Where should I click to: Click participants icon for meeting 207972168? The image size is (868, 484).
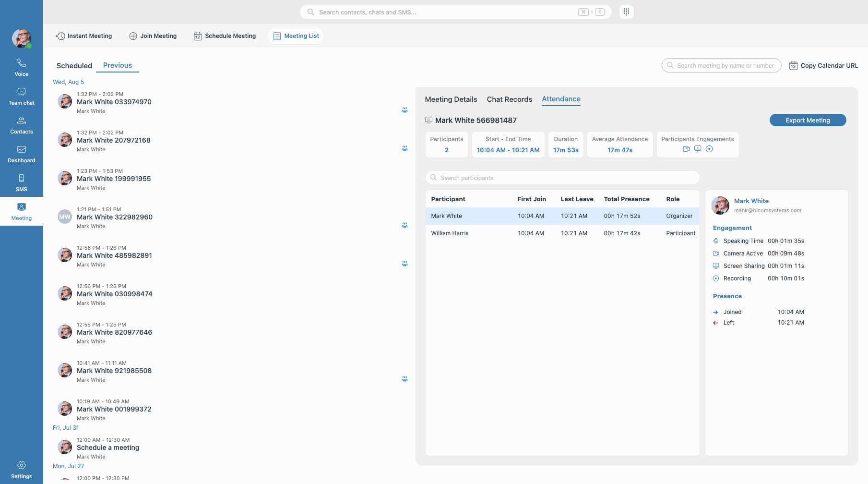(x=404, y=148)
